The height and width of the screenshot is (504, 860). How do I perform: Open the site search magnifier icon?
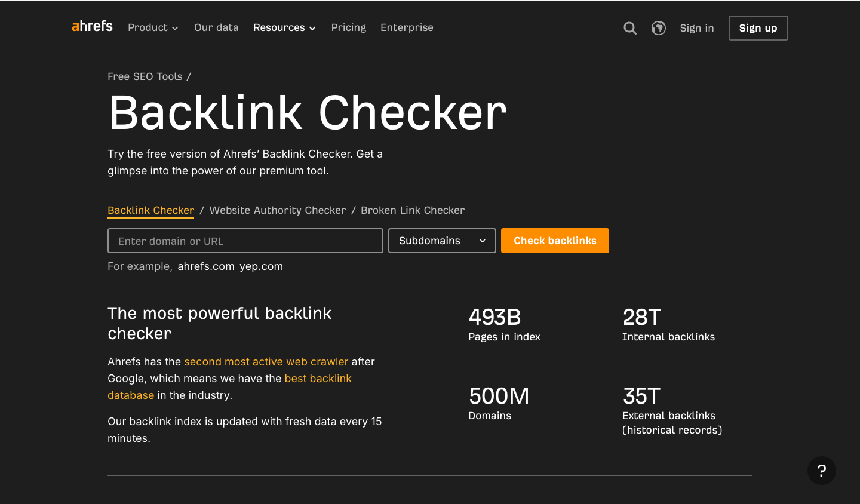tap(630, 28)
